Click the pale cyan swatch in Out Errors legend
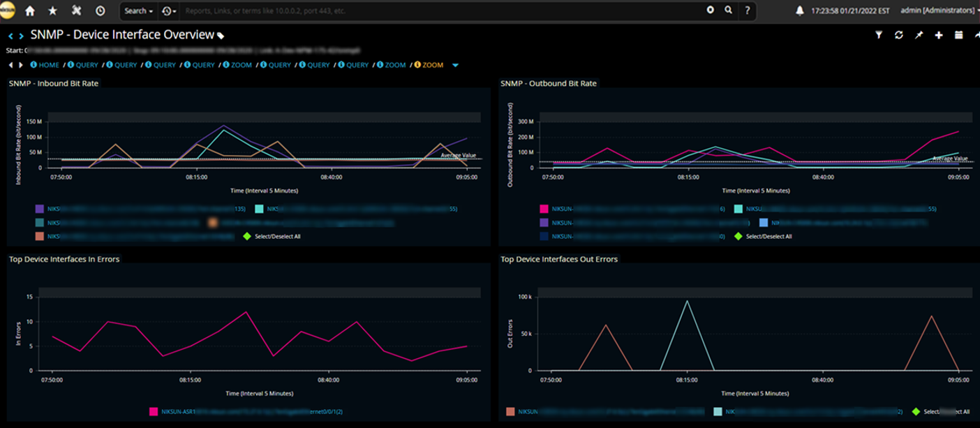980x428 pixels. pyautogui.click(x=718, y=412)
